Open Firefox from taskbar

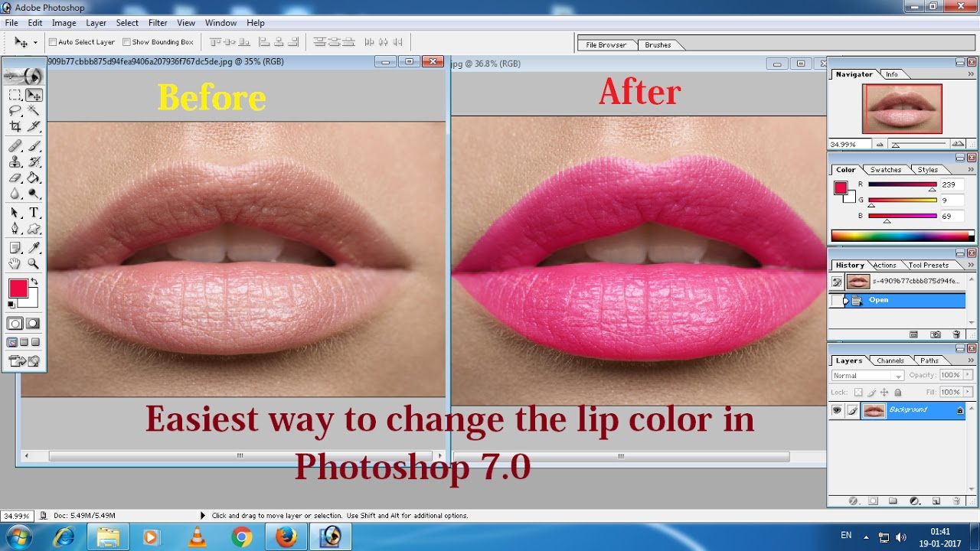[x=286, y=537]
